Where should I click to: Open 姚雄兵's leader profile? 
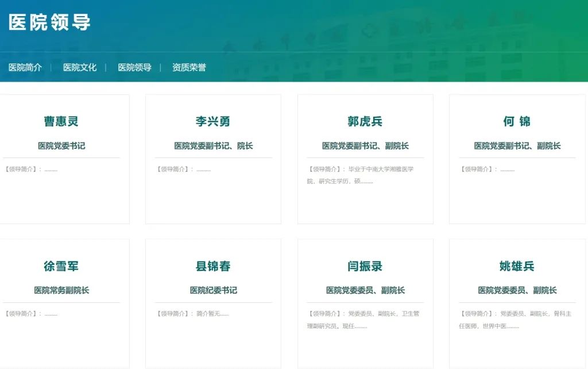pos(517,266)
